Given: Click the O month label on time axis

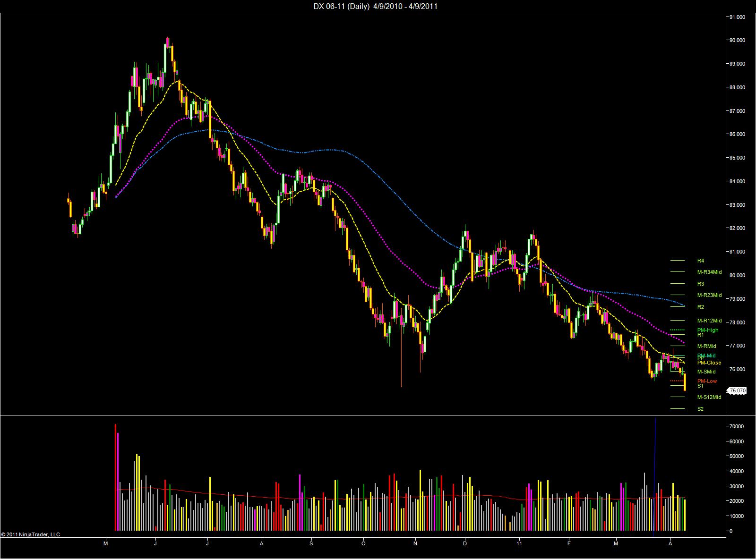Looking at the screenshot, I should pos(363,543).
